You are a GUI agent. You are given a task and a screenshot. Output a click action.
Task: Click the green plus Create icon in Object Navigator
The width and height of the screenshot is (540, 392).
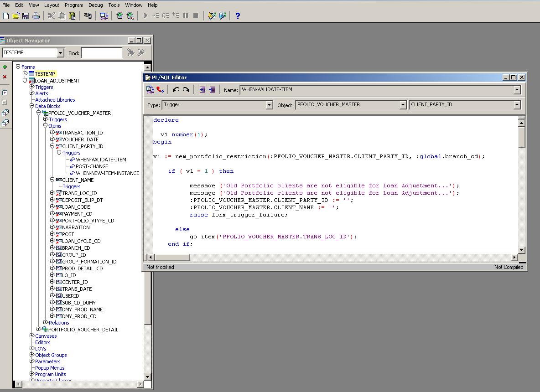[x=5, y=67]
